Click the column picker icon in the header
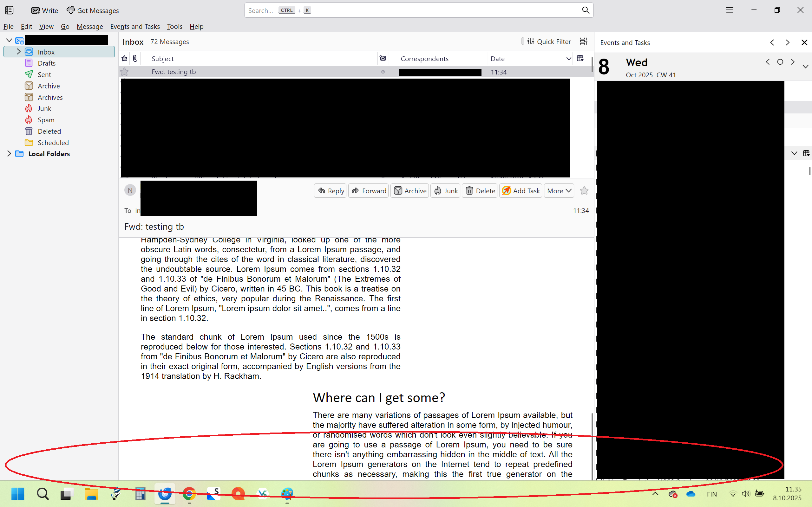Screen dimensions: 812x507 (580, 58)
